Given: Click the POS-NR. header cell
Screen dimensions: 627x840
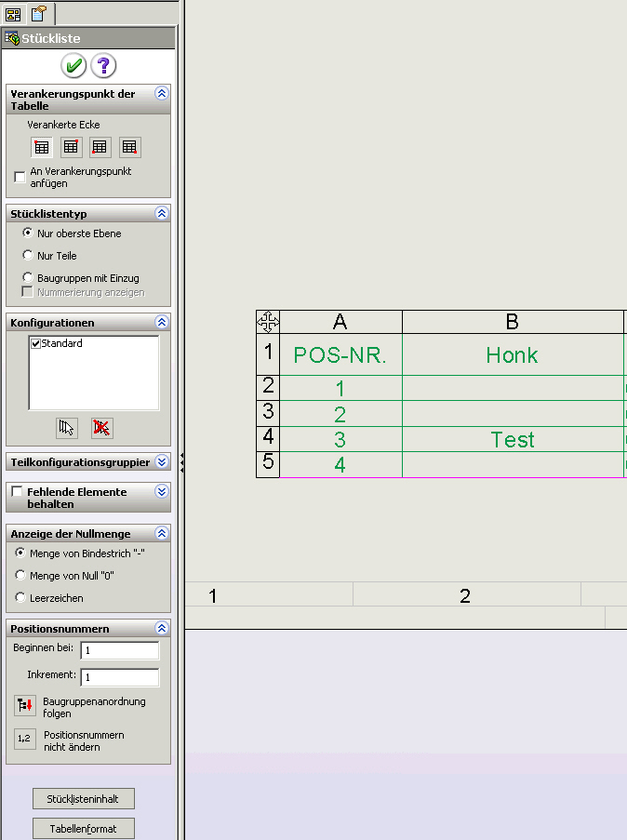Looking at the screenshot, I should point(340,354).
